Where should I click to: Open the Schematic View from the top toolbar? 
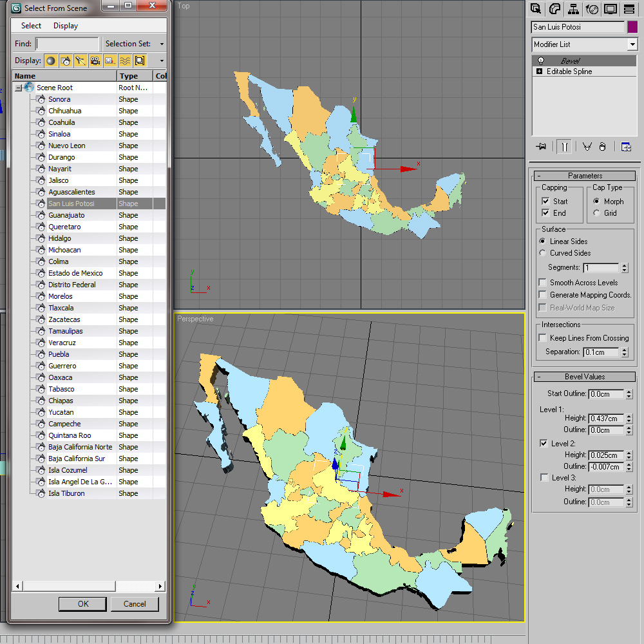tap(573, 8)
